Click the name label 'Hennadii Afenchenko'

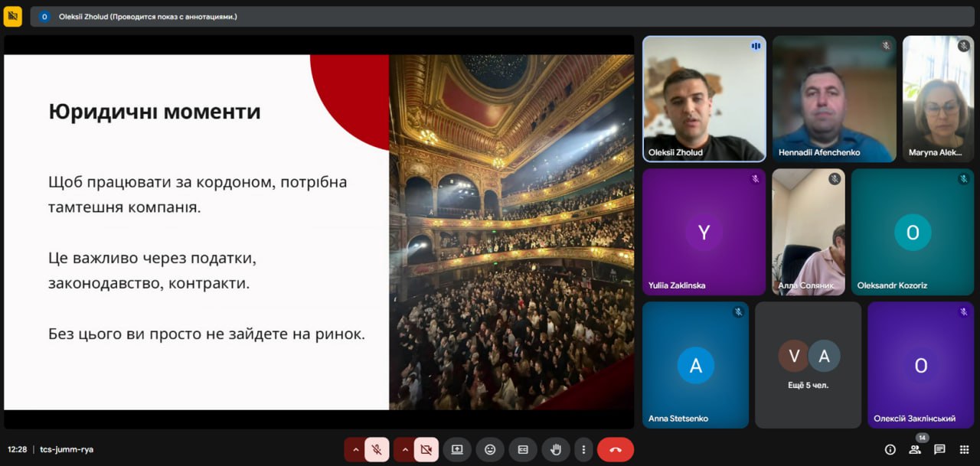pyautogui.click(x=819, y=152)
